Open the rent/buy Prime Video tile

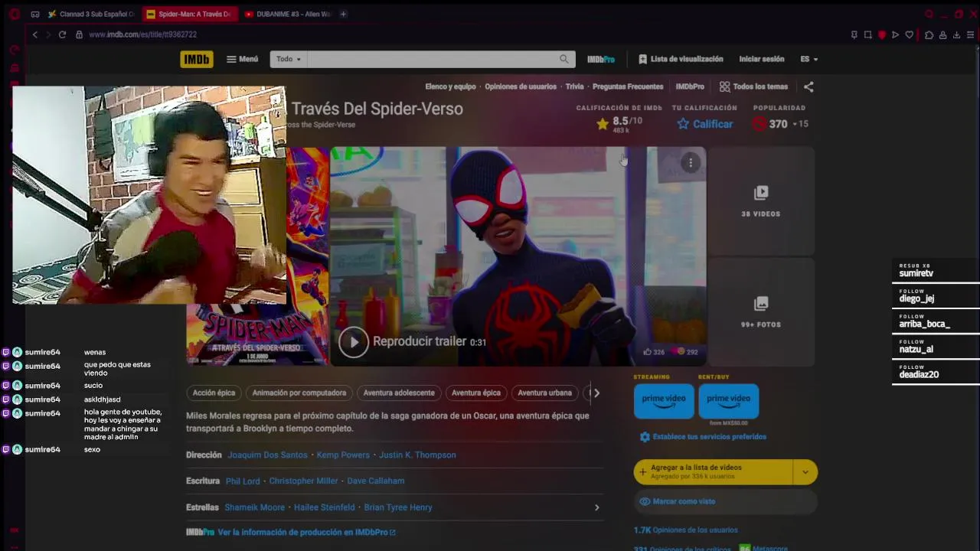[x=728, y=401]
